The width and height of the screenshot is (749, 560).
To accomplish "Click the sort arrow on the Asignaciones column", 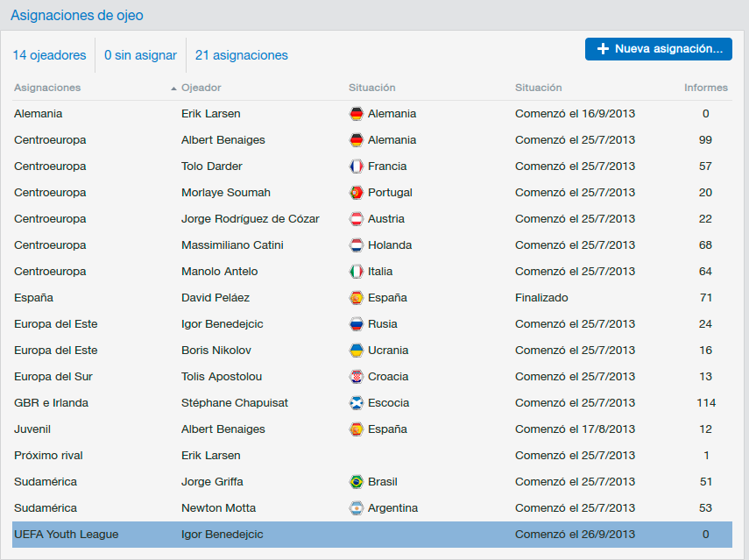I will coord(173,89).
